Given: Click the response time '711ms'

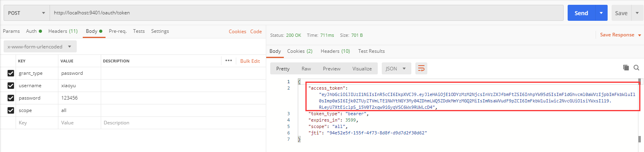Looking at the screenshot, I should click(327, 35).
